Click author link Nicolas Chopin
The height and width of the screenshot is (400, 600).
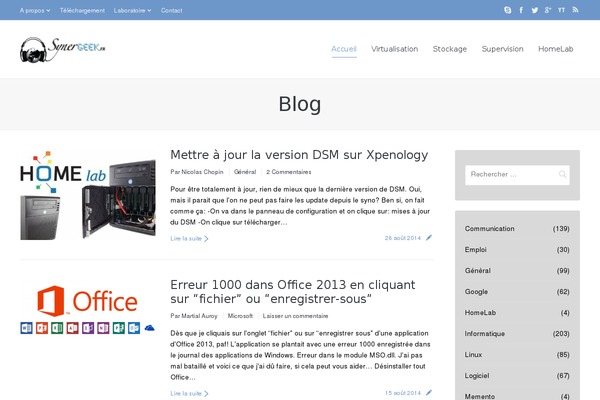click(x=202, y=172)
